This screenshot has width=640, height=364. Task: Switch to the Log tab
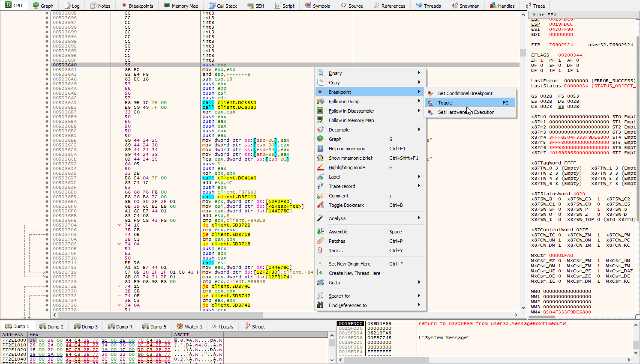coord(72,6)
